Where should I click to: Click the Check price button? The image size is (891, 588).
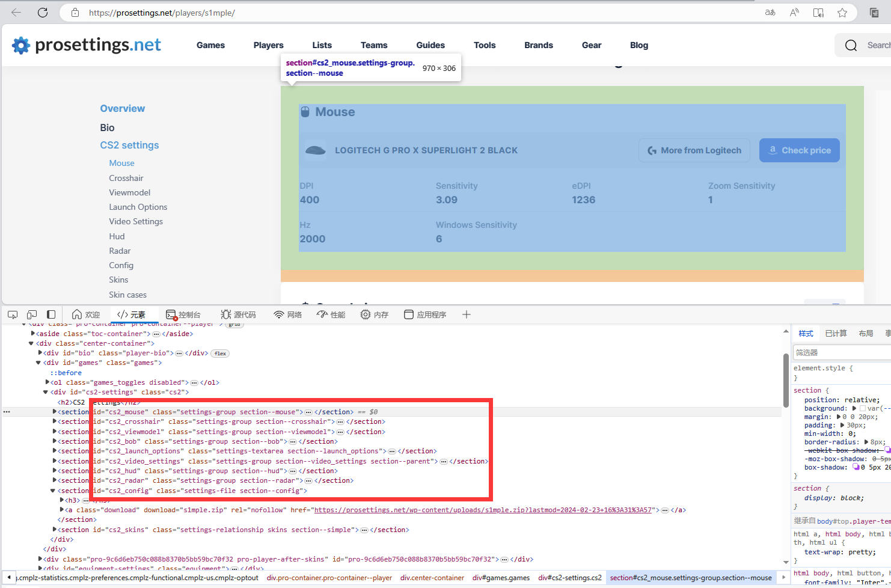click(x=800, y=150)
